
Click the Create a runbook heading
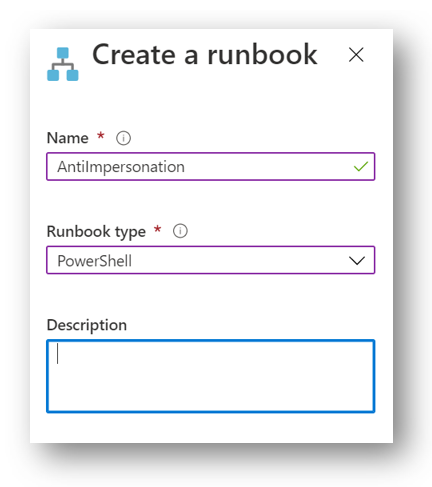[205, 54]
